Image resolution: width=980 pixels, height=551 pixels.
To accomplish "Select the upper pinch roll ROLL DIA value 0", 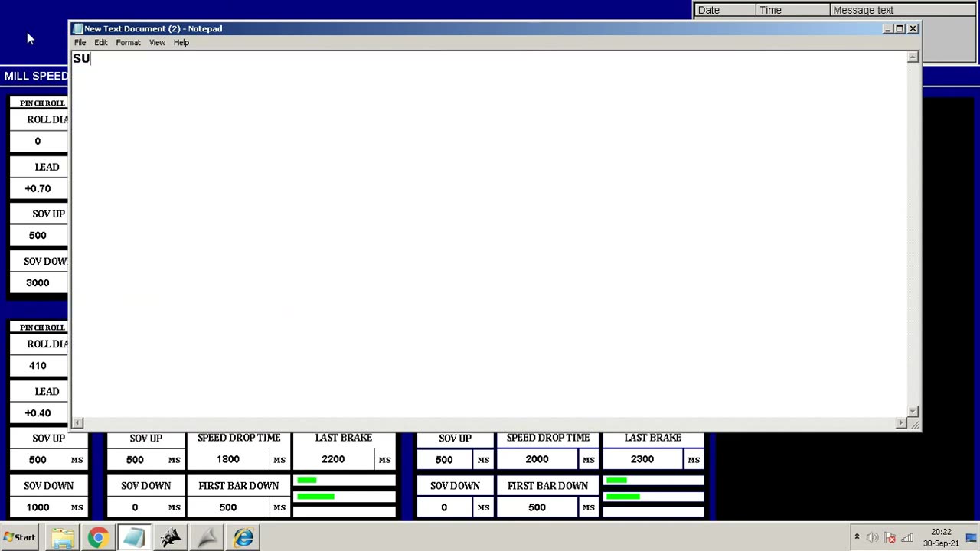I will pyautogui.click(x=38, y=142).
